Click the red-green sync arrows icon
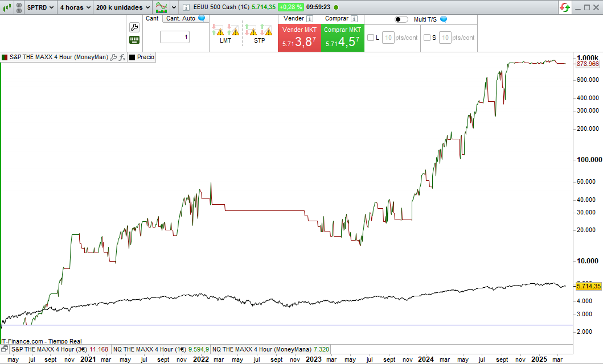Viewport: 603px width, 364px height. pyautogui.click(x=565, y=7)
